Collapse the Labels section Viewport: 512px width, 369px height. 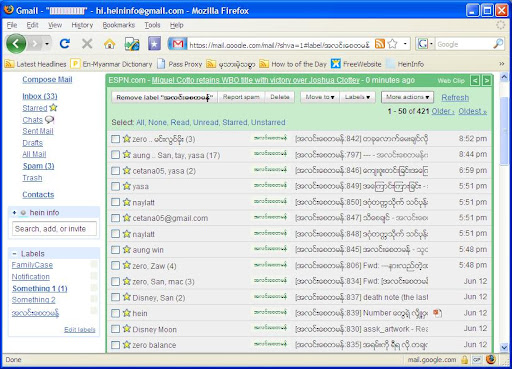click(x=14, y=254)
